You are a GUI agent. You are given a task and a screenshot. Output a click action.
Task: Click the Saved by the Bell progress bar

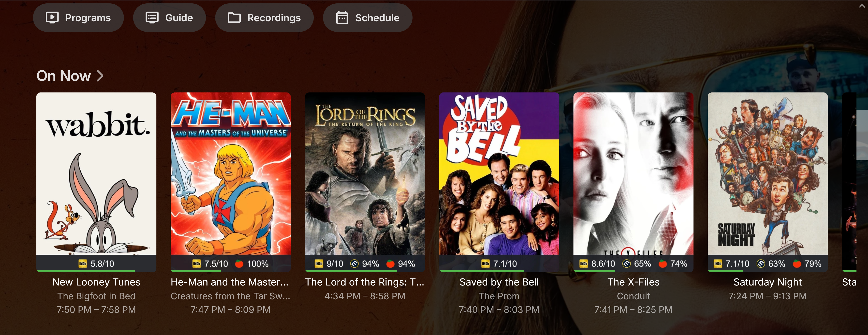pos(499,271)
